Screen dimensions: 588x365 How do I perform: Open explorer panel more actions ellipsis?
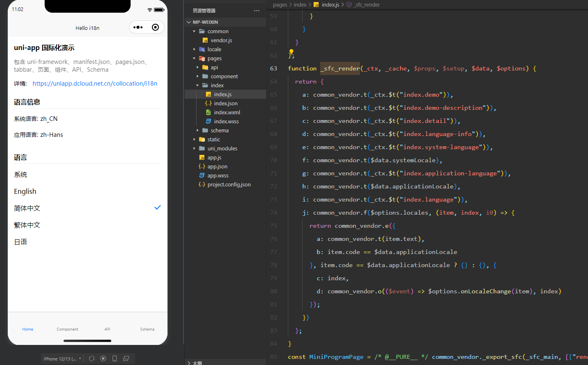pyautogui.click(x=257, y=11)
